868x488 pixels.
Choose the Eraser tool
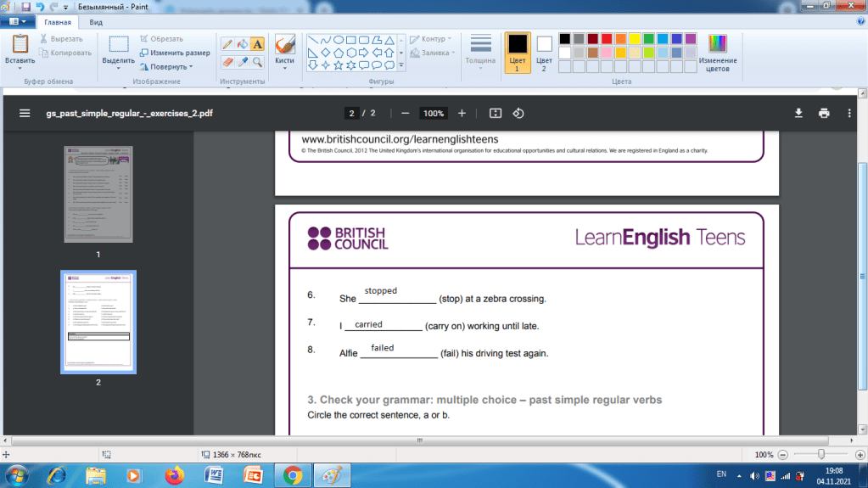tap(227, 62)
